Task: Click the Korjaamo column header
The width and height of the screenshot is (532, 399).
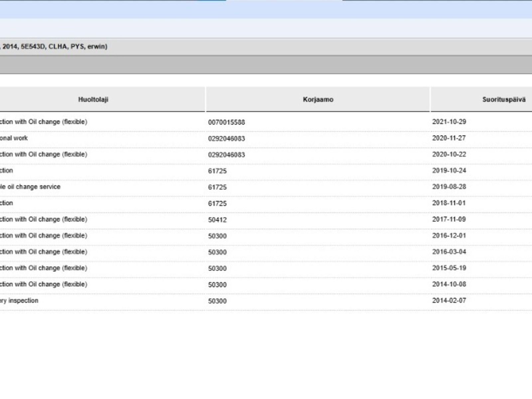Action: [x=318, y=99]
